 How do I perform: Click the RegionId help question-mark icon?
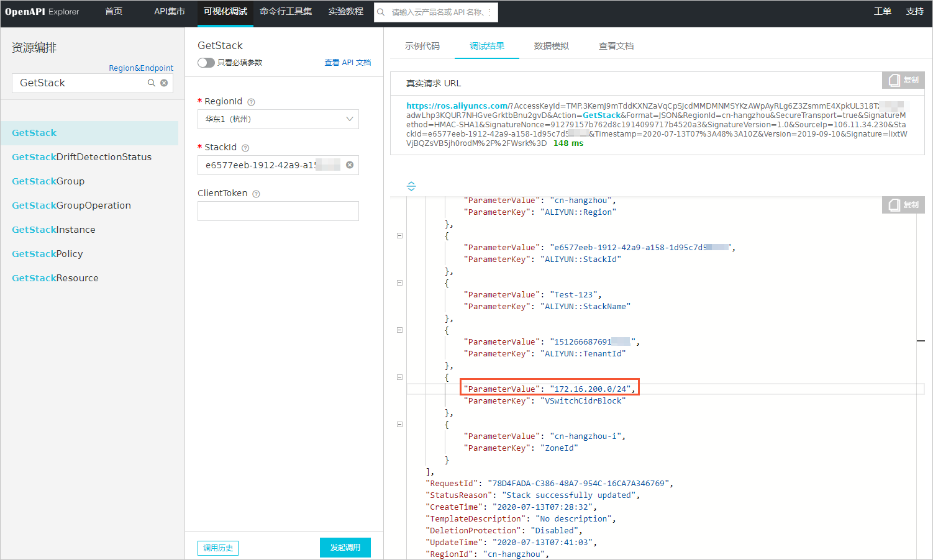click(x=251, y=102)
